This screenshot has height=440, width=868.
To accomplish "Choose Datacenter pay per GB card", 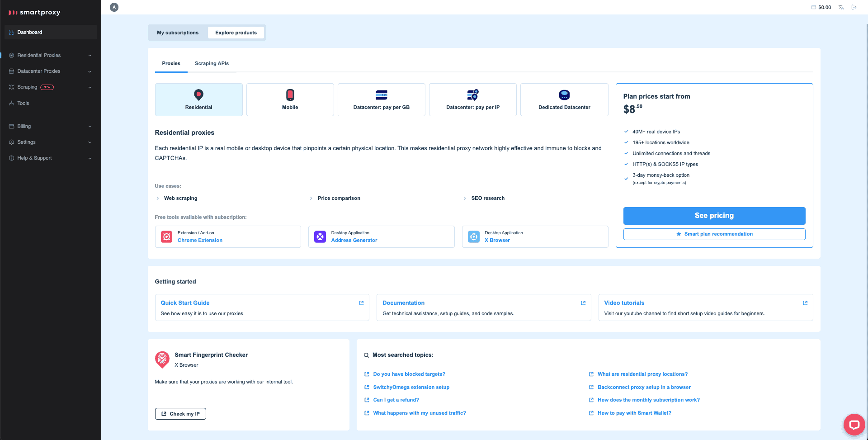I will pyautogui.click(x=381, y=99).
